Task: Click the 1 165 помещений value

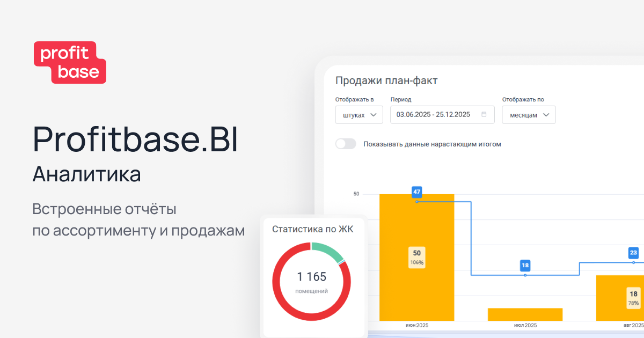Action: 312,282
